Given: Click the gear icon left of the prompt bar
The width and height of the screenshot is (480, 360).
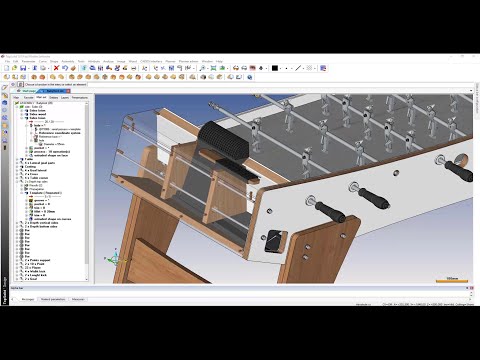Looking at the screenshot, I should coord(13,84).
